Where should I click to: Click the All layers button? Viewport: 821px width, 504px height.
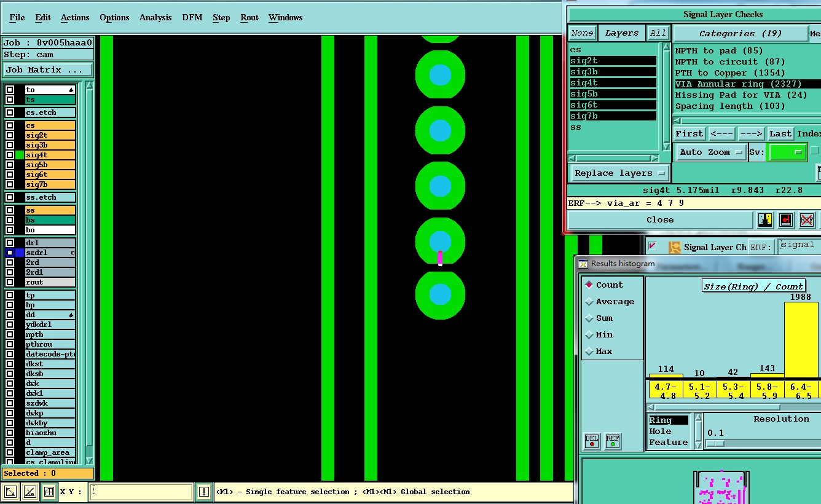658,33
